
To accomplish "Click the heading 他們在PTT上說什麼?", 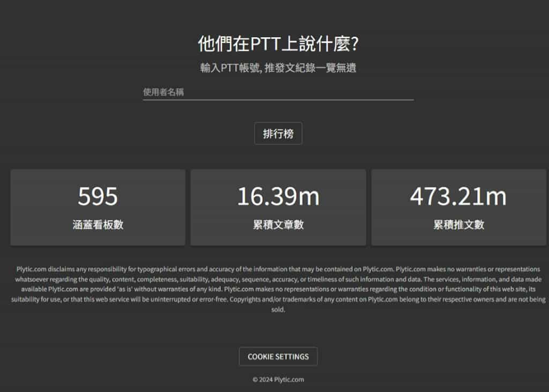I will pos(278,45).
